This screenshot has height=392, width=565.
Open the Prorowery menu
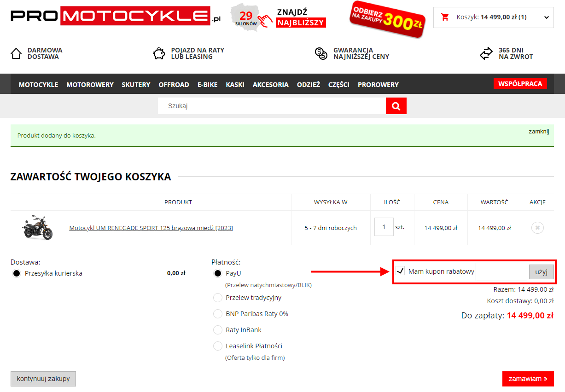tap(378, 85)
